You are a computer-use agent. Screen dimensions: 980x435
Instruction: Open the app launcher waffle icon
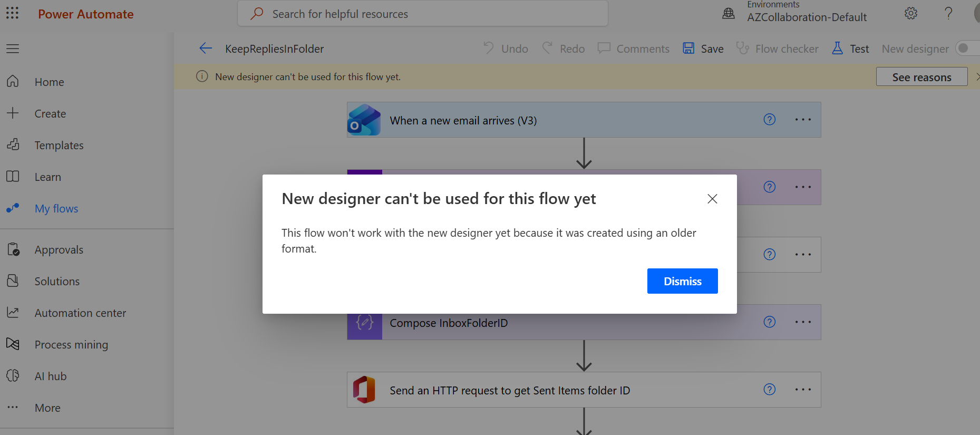coord(12,13)
